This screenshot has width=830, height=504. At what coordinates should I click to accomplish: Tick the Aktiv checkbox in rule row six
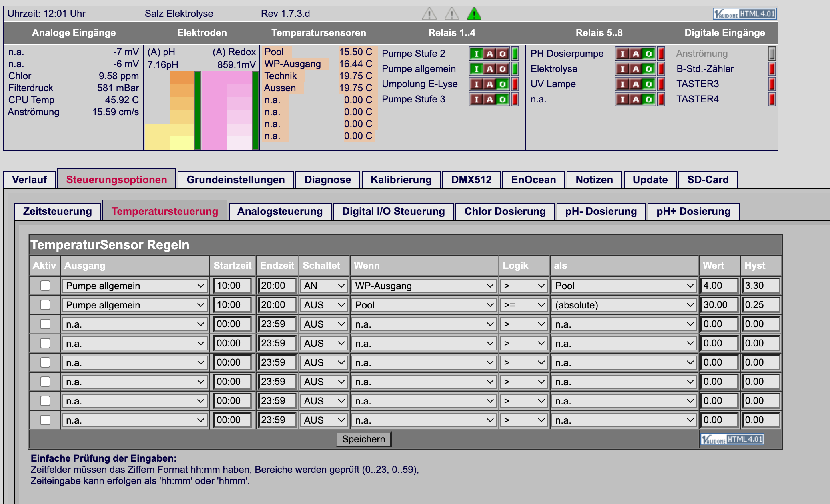coord(45,382)
